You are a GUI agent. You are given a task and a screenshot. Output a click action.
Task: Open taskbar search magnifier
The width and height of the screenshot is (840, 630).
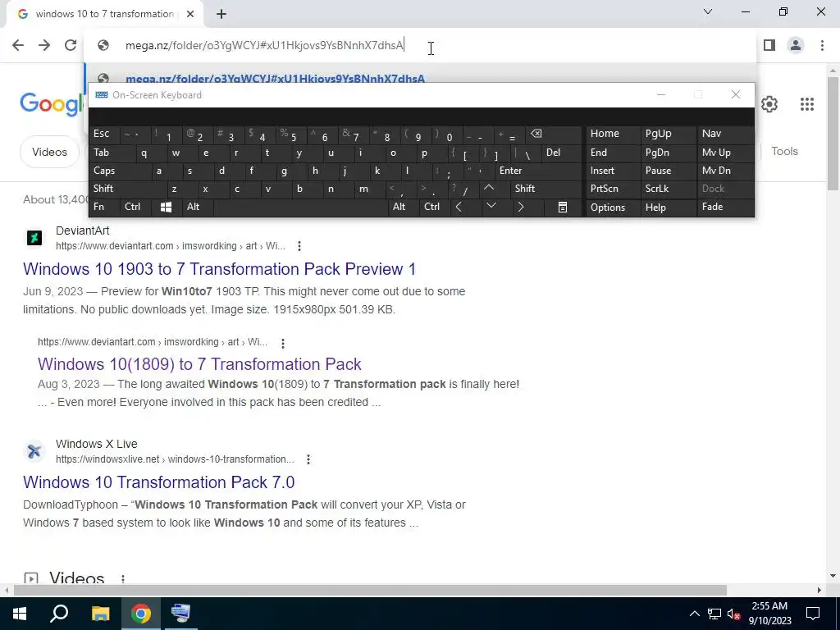[x=59, y=614]
